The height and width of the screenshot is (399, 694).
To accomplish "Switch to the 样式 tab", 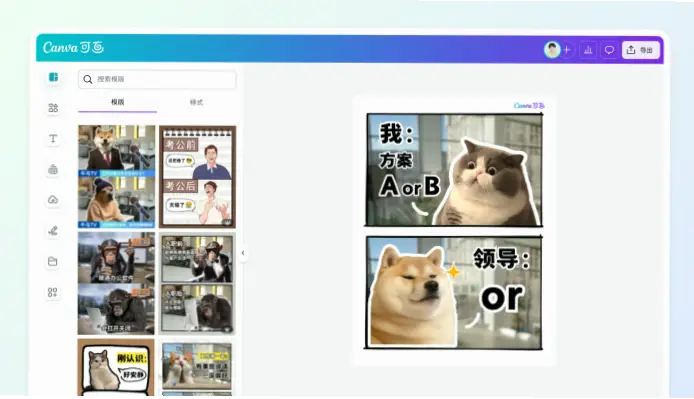I will click(196, 102).
